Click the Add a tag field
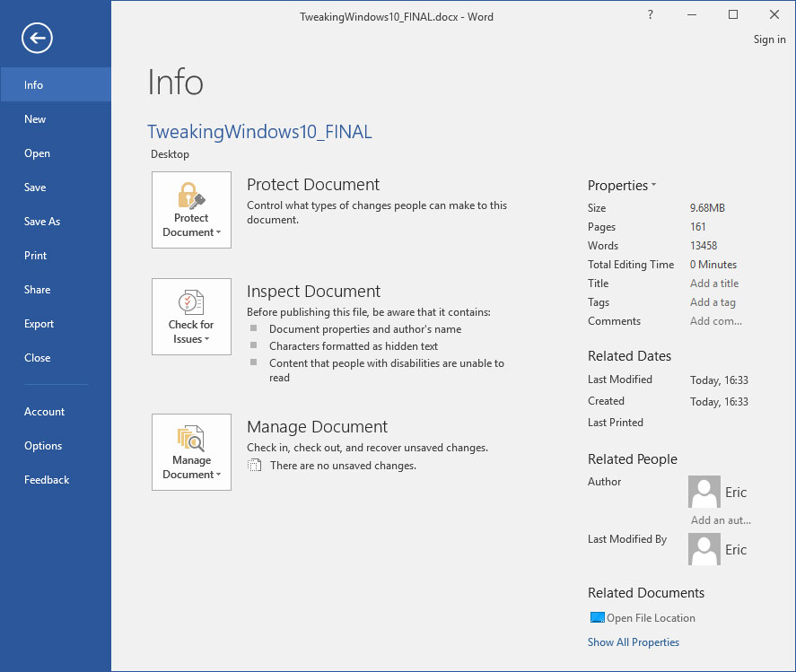Viewport: 796px width, 672px height. pyautogui.click(x=713, y=302)
